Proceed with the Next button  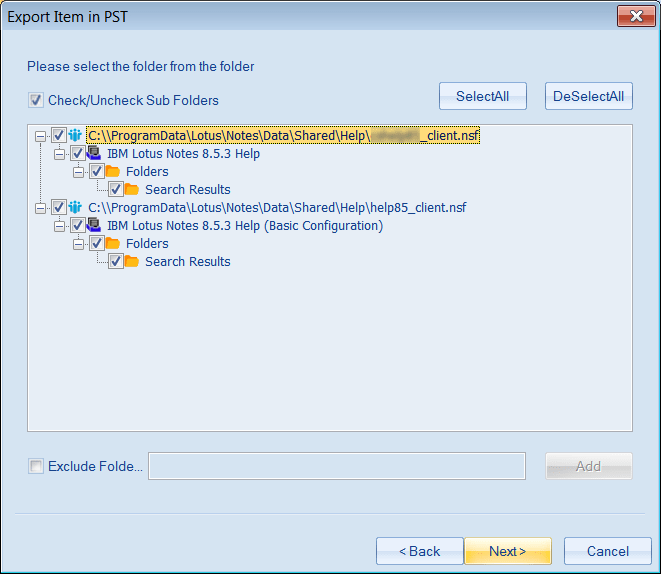coord(508,551)
